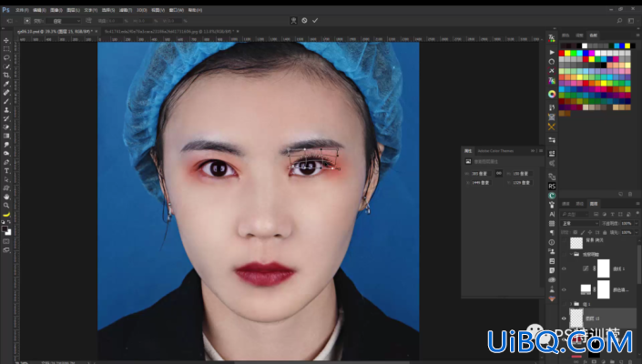
Task: Select the History Brush tool
Action: pyautogui.click(x=6, y=118)
